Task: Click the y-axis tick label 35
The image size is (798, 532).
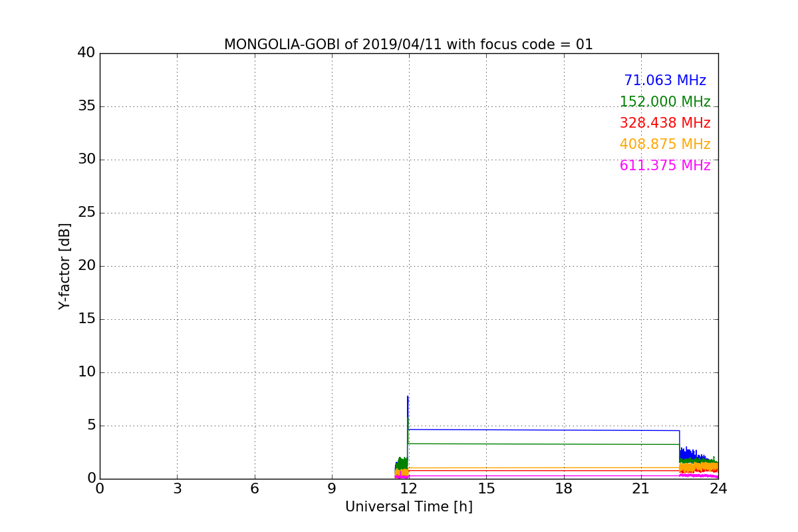Action: click(86, 106)
